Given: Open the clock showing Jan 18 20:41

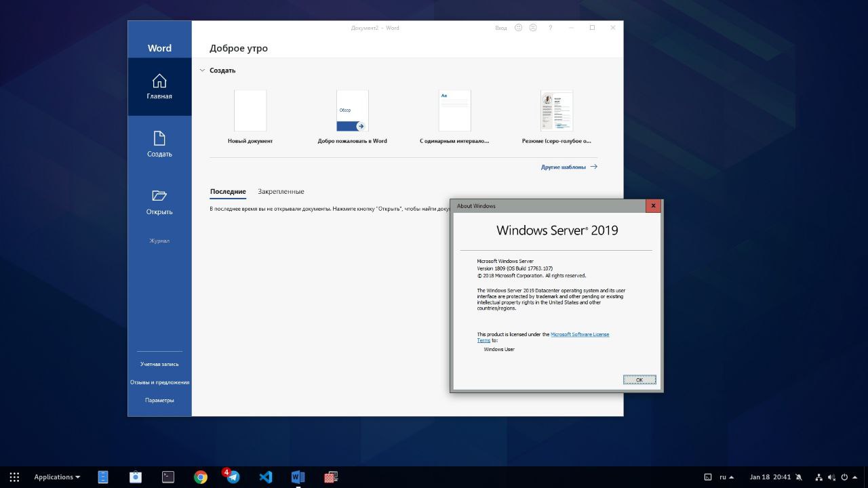Looking at the screenshot, I should [770, 477].
